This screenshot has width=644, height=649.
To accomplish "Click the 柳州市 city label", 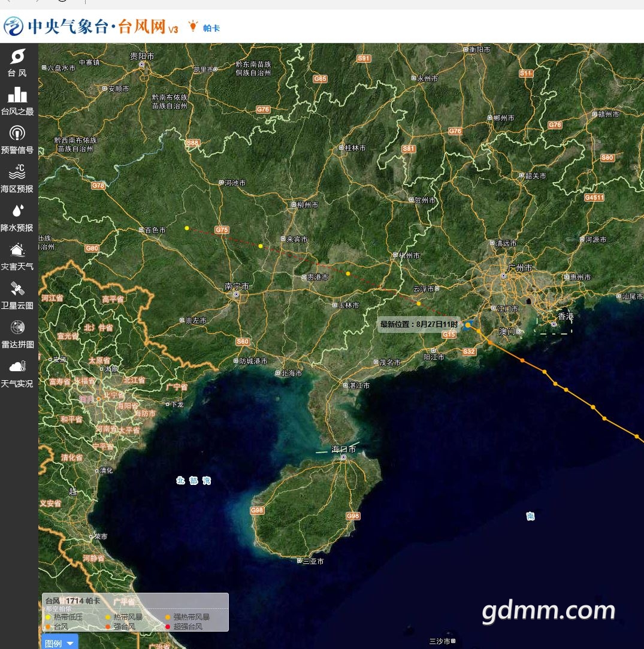I will pos(308,205).
